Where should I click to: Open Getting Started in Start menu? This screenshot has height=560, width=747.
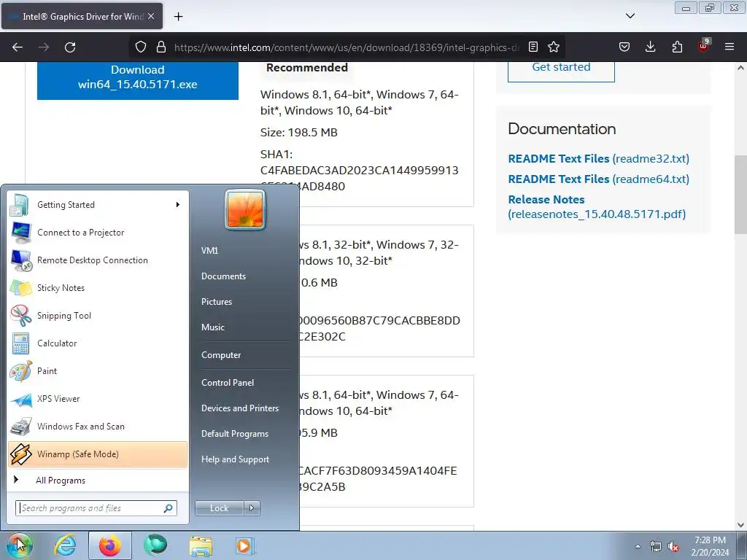point(98,205)
